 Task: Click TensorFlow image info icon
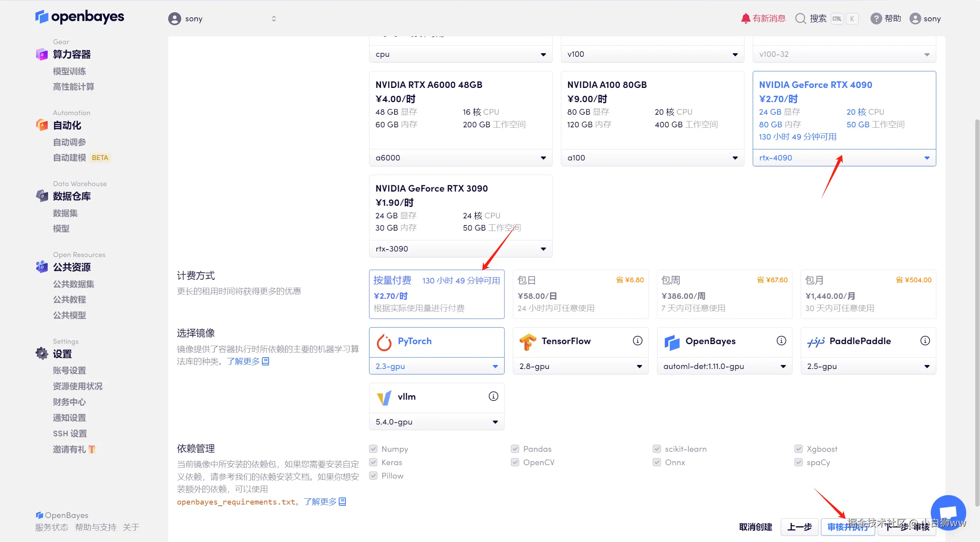637,341
